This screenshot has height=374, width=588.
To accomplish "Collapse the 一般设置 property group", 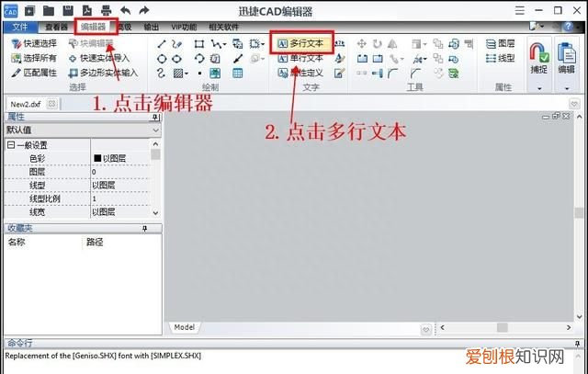I will pyautogui.click(x=11, y=145).
